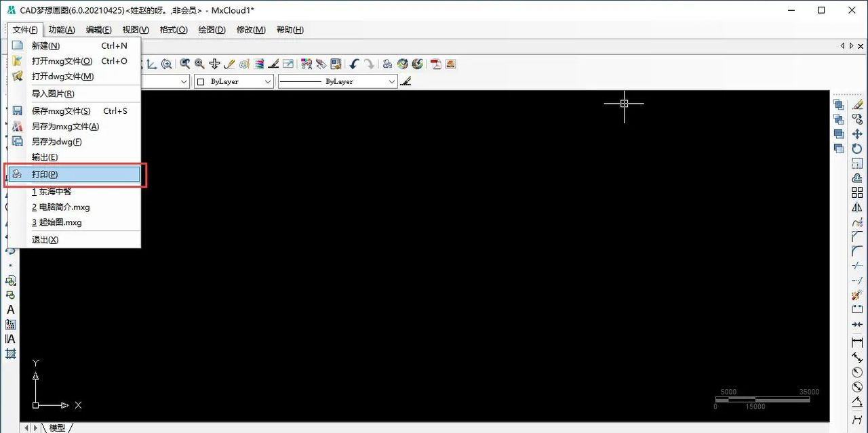Open the 格式(O) menu

click(x=174, y=30)
